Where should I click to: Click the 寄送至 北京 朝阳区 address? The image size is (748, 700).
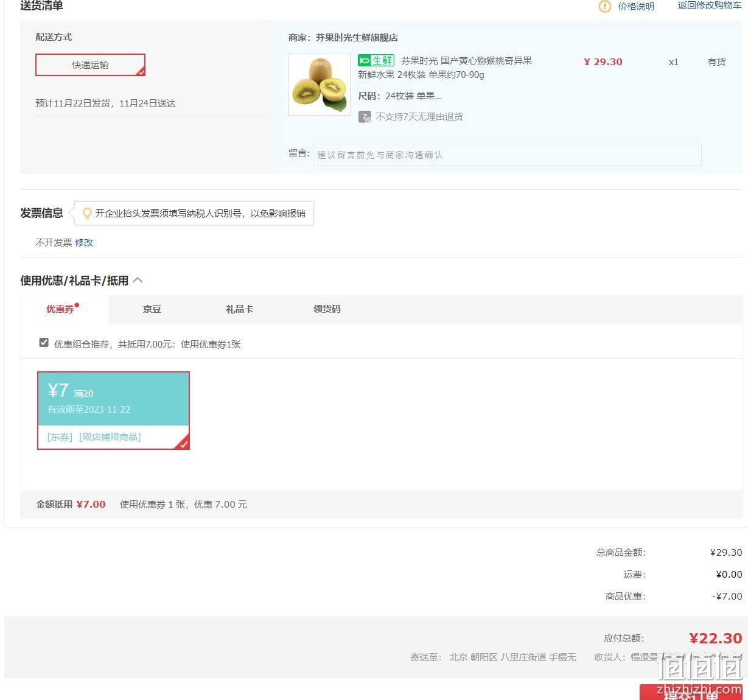[x=493, y=657]
